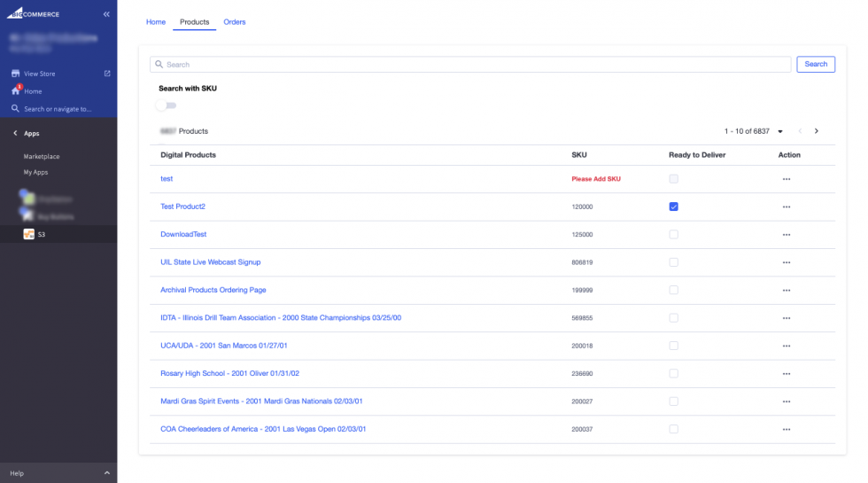Open action menu for DownloadTest row

click(x=786, y=235)
